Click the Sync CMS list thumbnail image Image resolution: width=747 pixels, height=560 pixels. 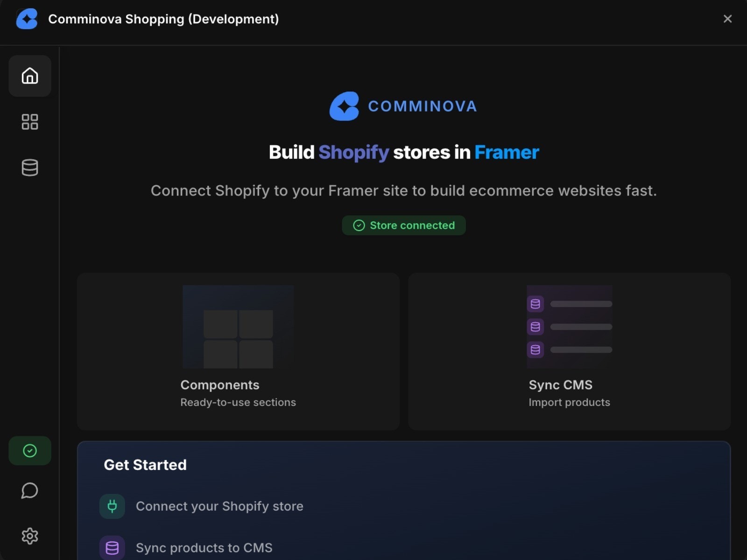[570, 327]
